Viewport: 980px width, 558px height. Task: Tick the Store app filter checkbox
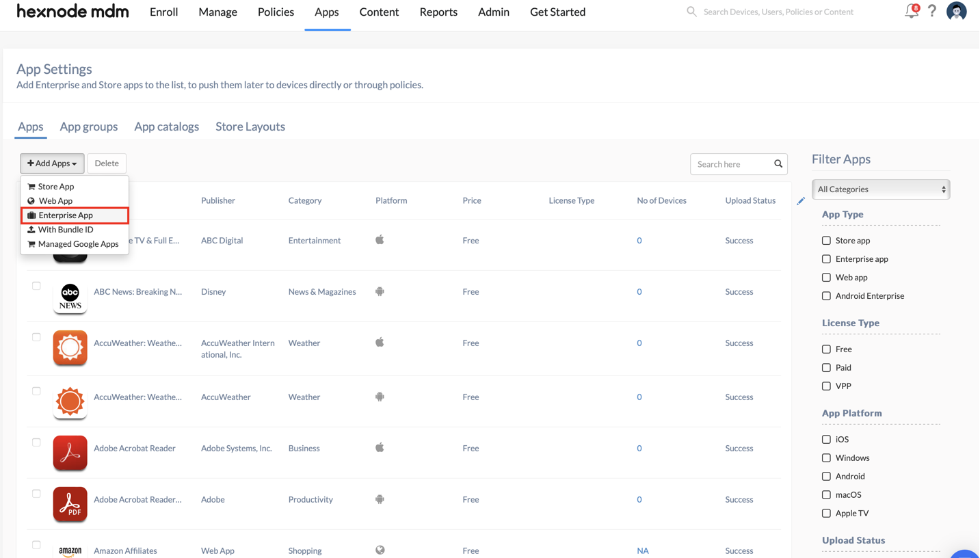826,241
